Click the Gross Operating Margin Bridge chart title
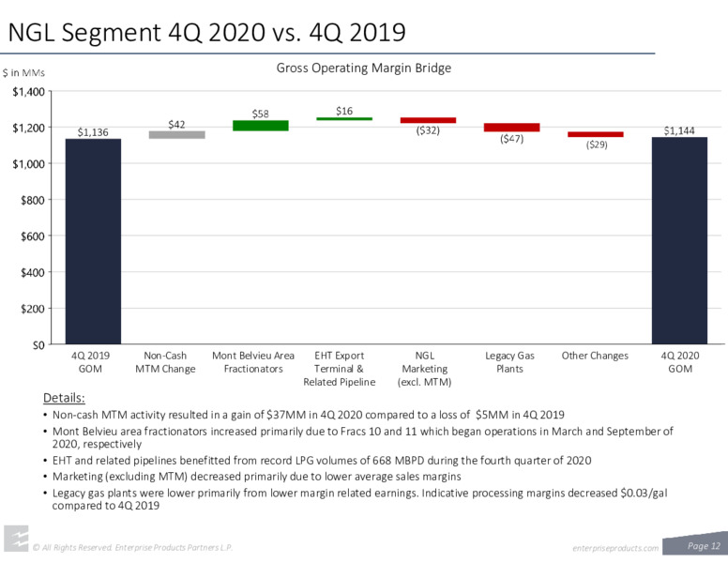 (364, 68)
